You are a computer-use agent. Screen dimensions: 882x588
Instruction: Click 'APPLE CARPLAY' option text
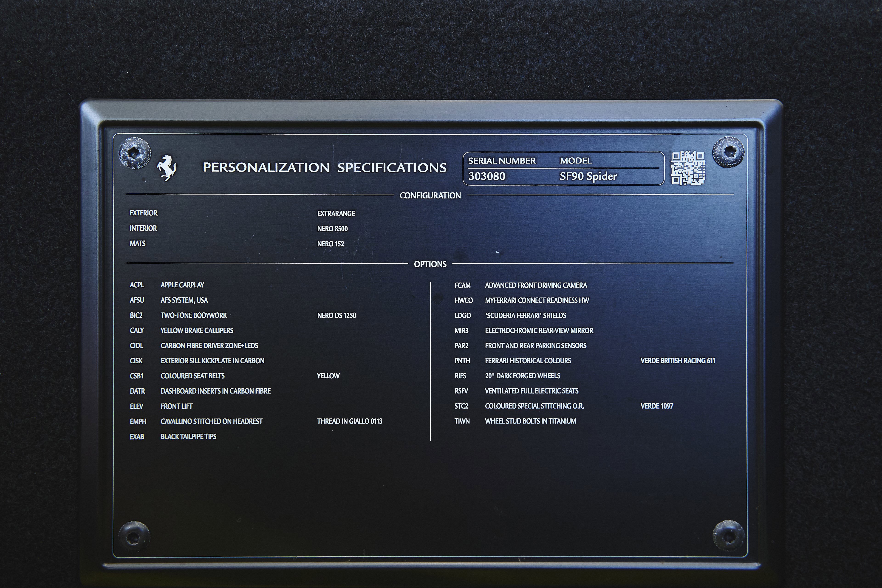182,285
